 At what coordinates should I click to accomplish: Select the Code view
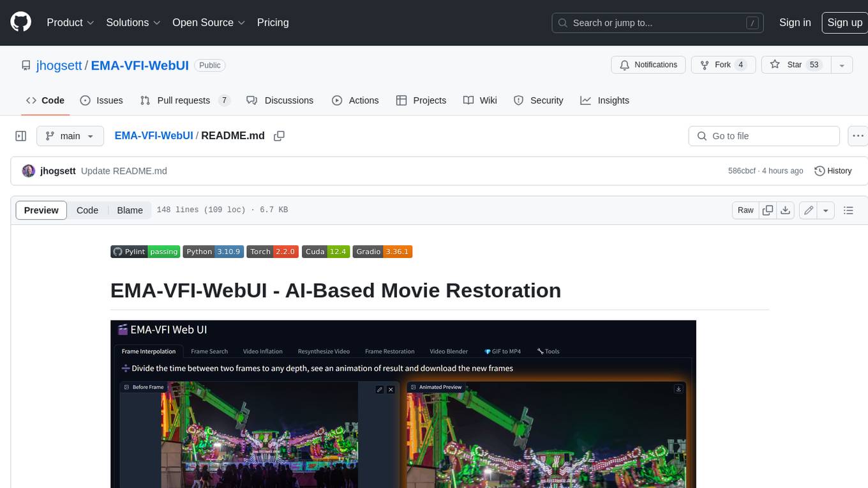pyautogui.click(x=87, y=210)
